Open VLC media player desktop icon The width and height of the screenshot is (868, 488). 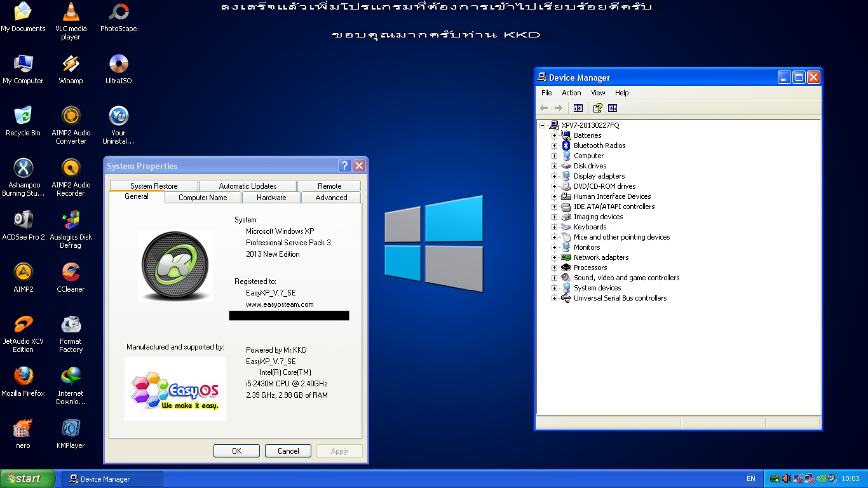[71, 20]
